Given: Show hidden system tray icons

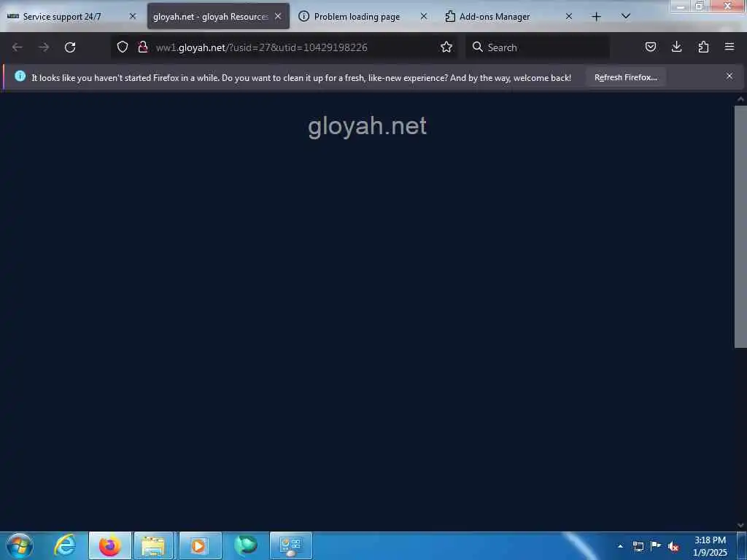Looking at the screenshot, I should [620, 546].
